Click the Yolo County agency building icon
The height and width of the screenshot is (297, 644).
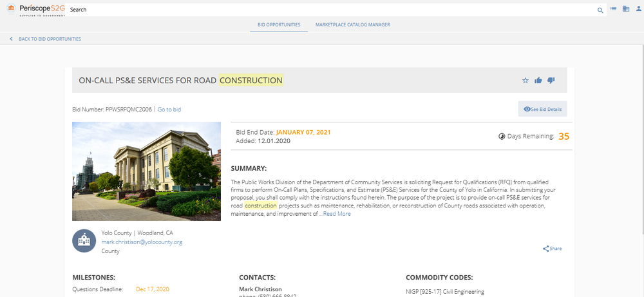point(84,241)
